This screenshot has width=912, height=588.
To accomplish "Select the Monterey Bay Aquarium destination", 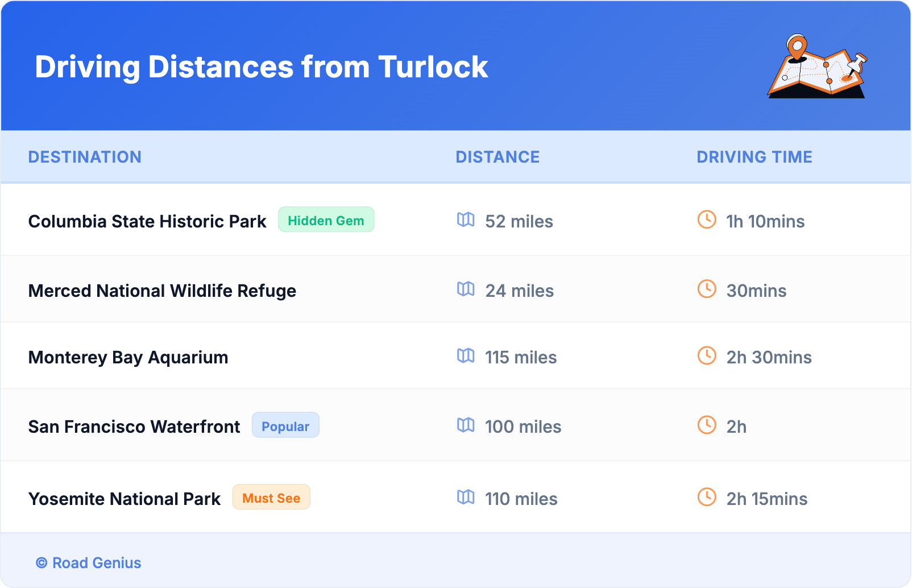I will coord(128,357).
